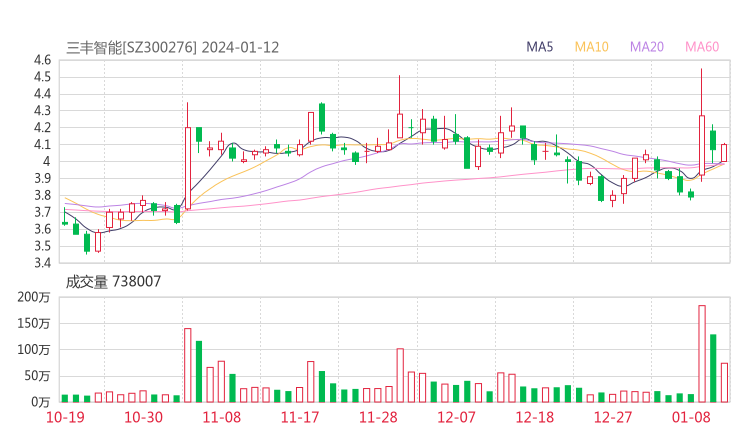The height and width of the screenshot is (440, 740).
Task: Select the tall green volume bar after 01-08
Action: click(x=713, y=368)
